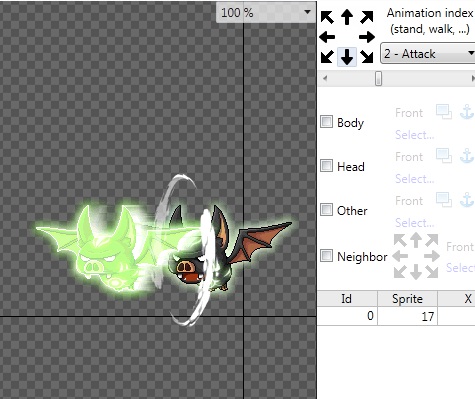Select the up-right direction arrow
The width and height of the screenshot is (475, 399).
[367, 17]
